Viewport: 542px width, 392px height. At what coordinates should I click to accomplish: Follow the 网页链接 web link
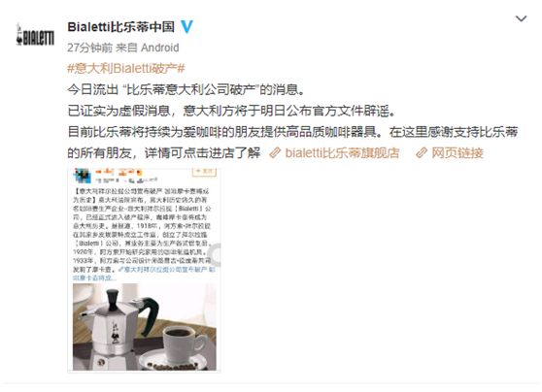pyautogui.click(x=457, y=152)
